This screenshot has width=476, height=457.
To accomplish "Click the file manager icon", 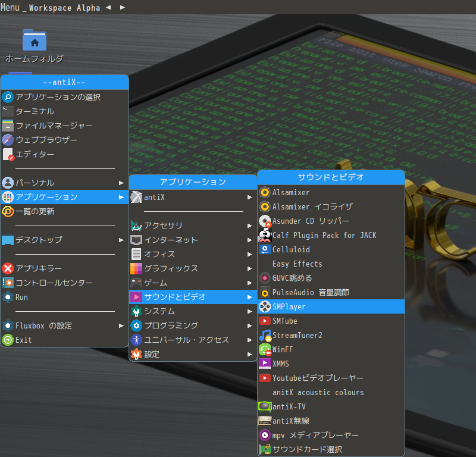I will tap(8, 126).
